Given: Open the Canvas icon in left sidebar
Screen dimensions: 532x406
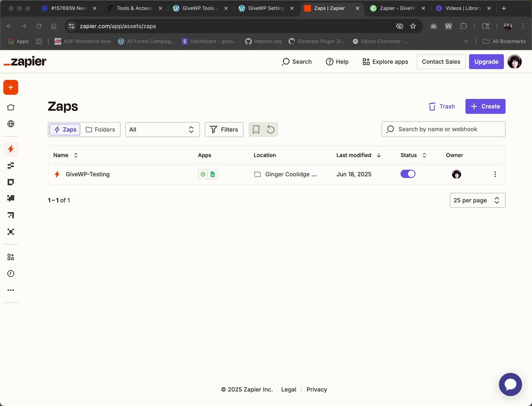Looking at the screenshot, I should 11,215.
